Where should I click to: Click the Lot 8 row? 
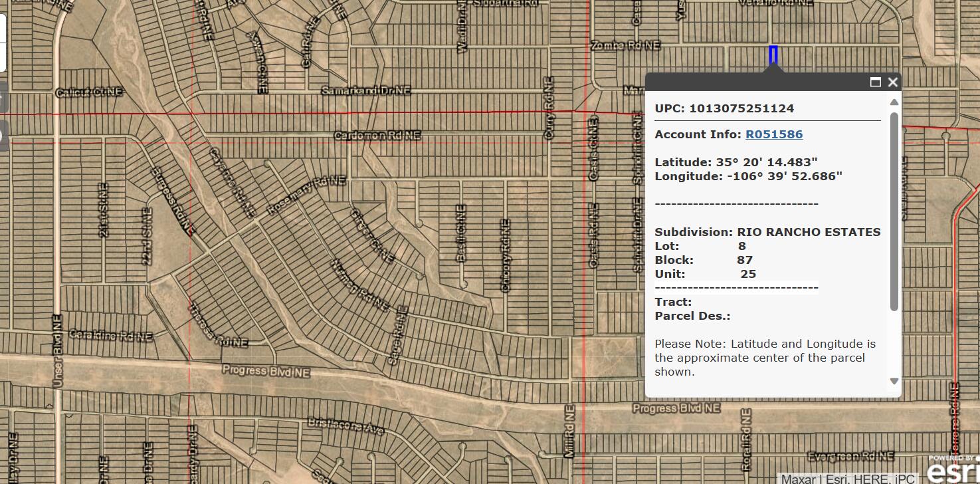[x=700, y=246]
